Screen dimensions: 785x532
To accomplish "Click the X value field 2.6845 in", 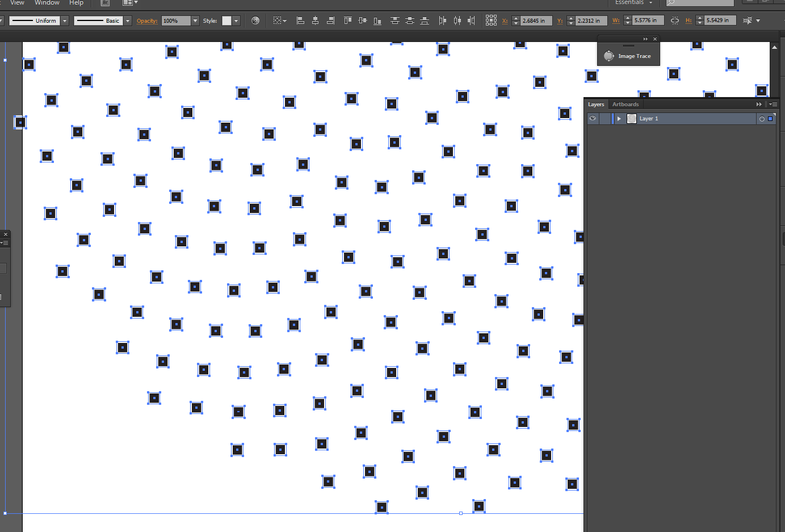I will pos(536,20).
